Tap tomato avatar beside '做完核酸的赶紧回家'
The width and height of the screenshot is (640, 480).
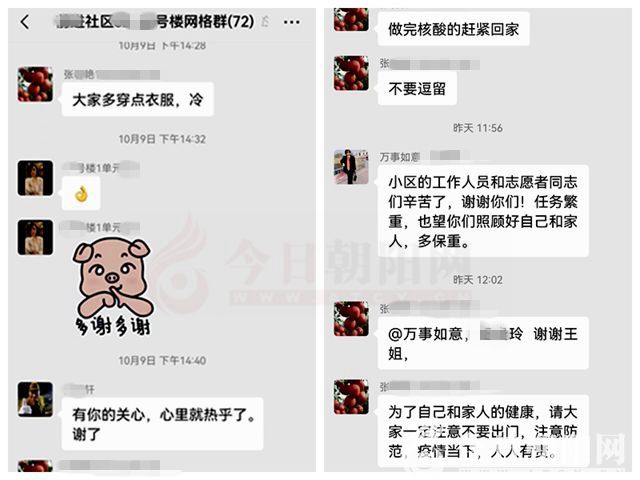(x=351, y=19)
